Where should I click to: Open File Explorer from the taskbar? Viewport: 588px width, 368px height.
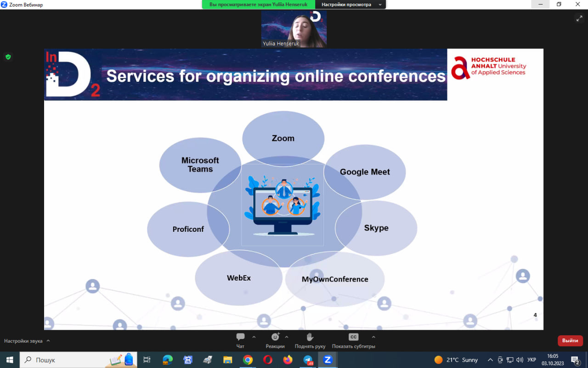click(x=227, y=360)
